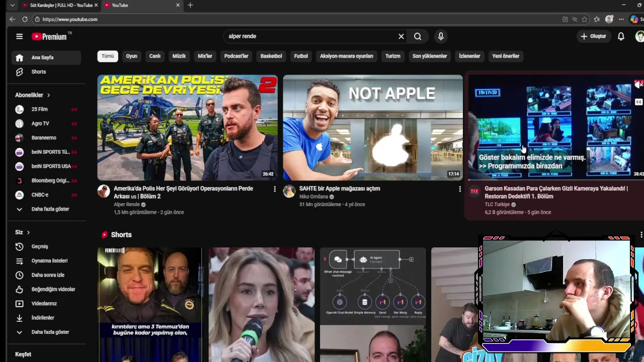Screen dimensions: 644x362
Task: Go to Ana Sayfa in sidebar
Action: 46,57
